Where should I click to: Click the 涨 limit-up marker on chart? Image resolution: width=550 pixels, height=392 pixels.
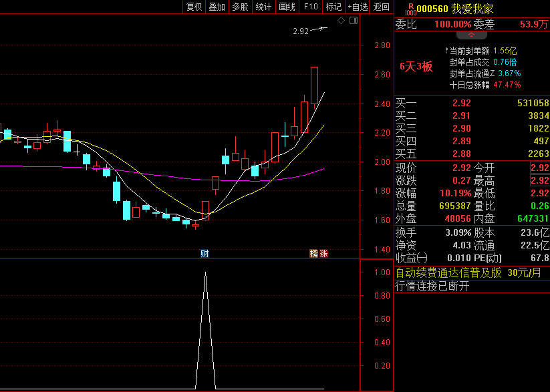point(323,254)
